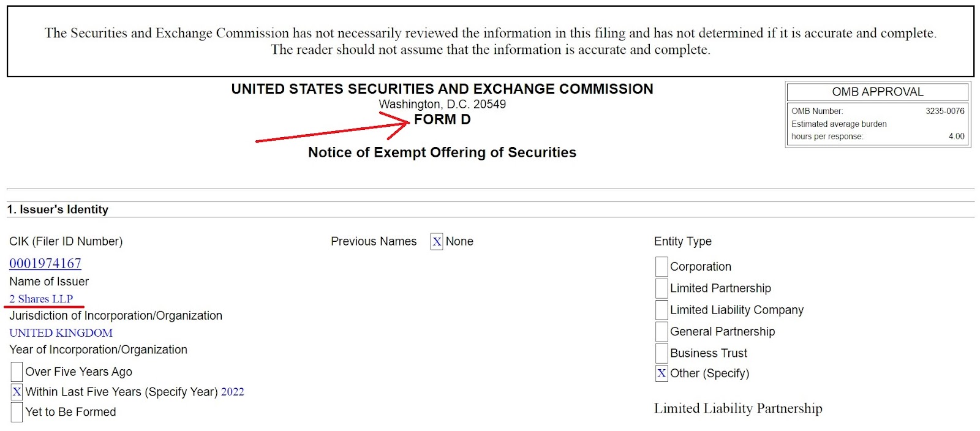The image size is (980, 431).
Task: Check the Business Trust checkbox
Action: (x=661, y=353)
